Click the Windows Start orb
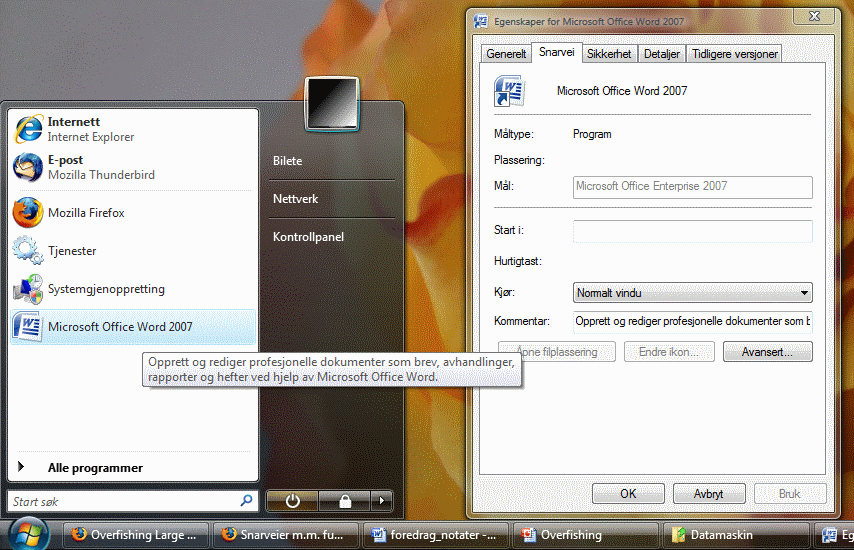 tap(28, 535)
